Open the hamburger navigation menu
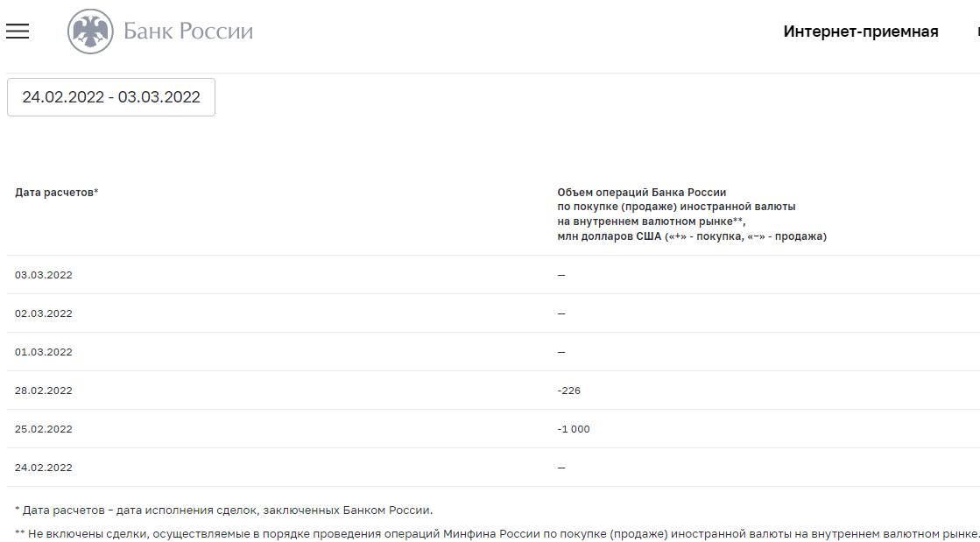This screenshot has height=542, width=980. click(18, 32)
